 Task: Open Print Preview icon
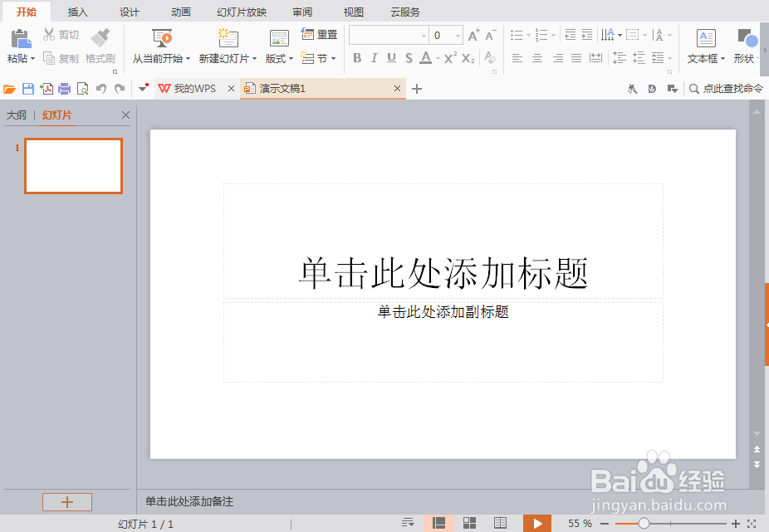83,89
